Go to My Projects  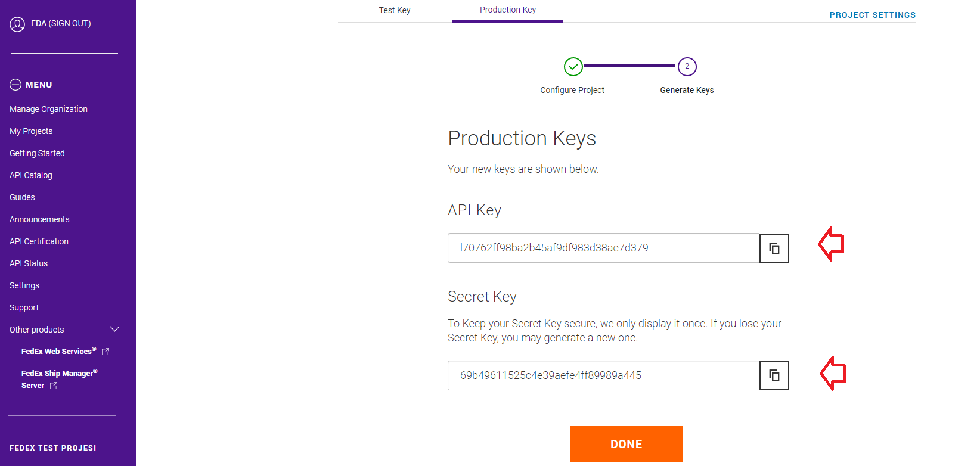[x=31, y=131]
